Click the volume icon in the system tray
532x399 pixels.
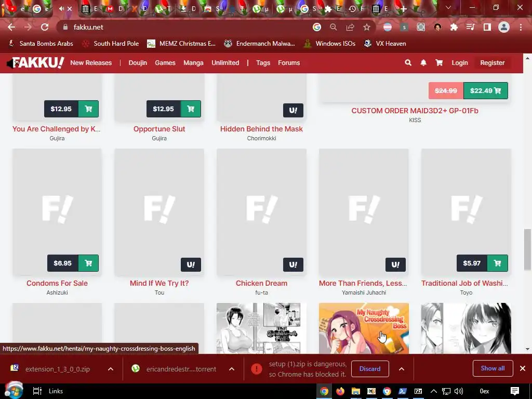coord(458,391)
